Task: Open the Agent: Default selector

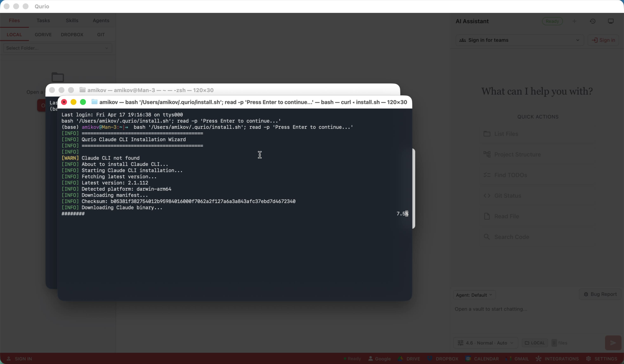Action: coord(474,294)
